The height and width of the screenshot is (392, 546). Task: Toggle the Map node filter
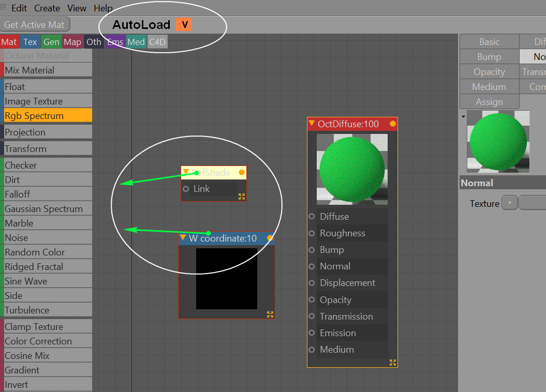72,42
